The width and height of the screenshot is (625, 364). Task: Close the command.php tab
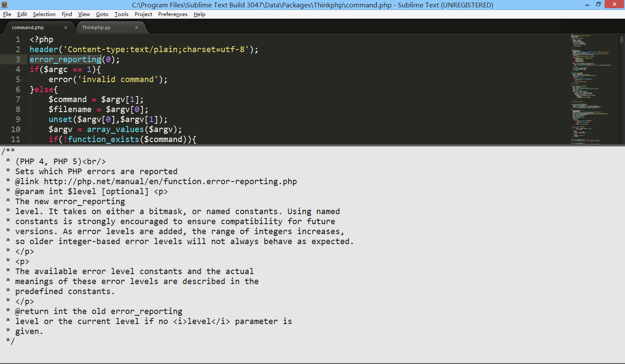point(66,27)
